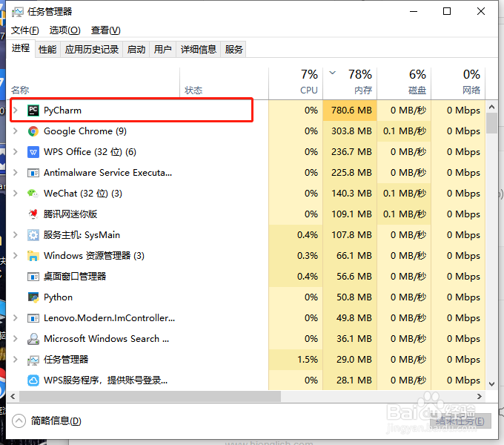Click the Lenovo.Modern.ImController icon
Image resolution: width=504 pixels, height=445 pixels.
(x=33, y=318)
